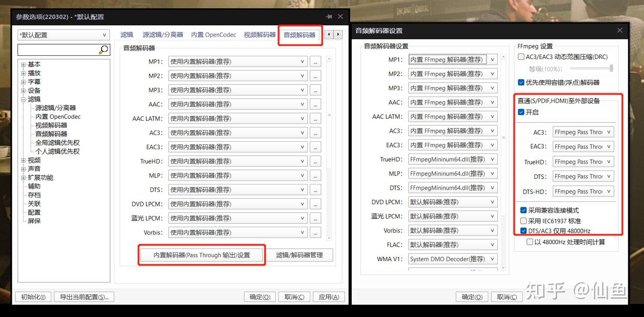Click the right tab scroll arrow

pos(338,34)
